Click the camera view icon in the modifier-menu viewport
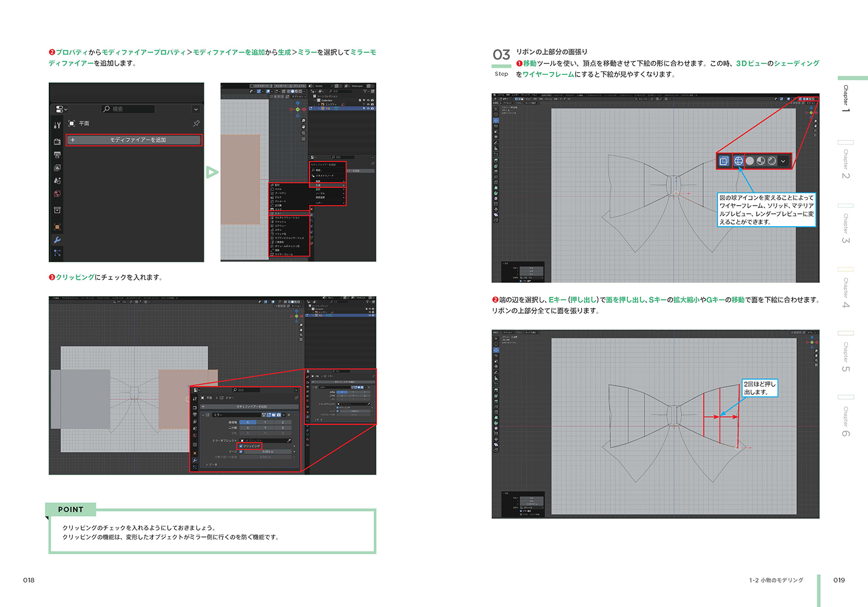This screenshot has height=607, width=868. 303,133
